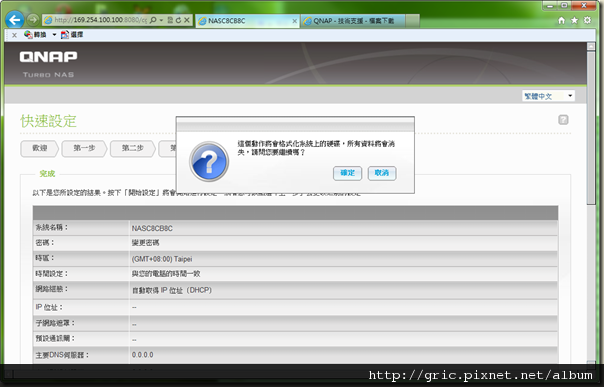
Task: Click the 快速設定 heading
Action: (x=48, y=121)
